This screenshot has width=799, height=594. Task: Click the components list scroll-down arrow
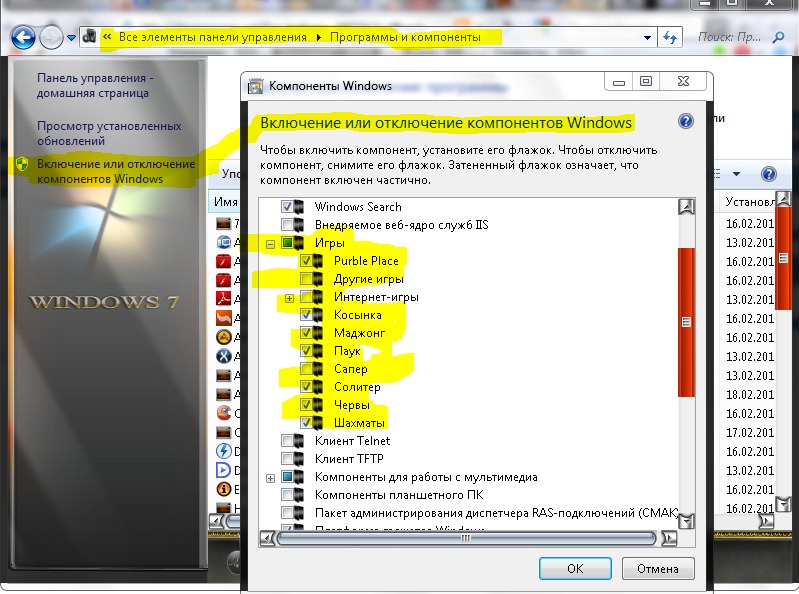tap(686, 521)
